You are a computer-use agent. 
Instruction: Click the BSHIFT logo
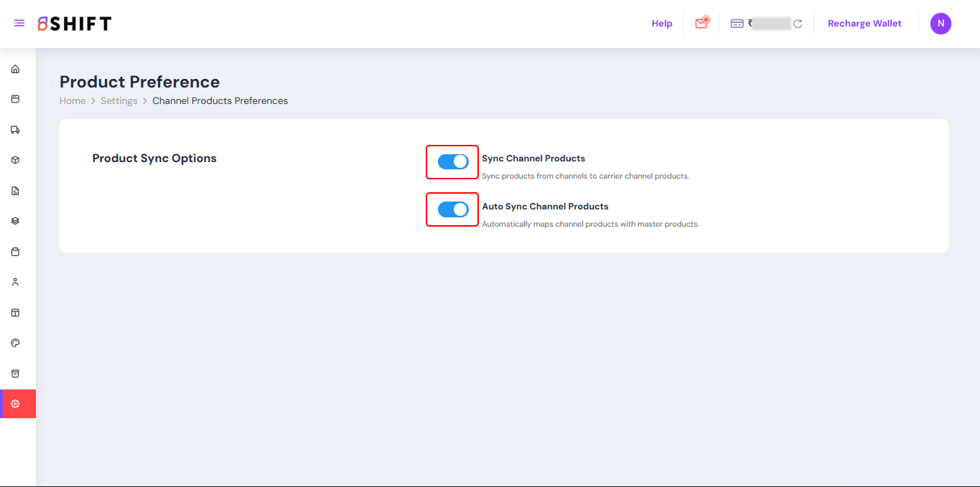pyautogui.click(x=75, y=24)
